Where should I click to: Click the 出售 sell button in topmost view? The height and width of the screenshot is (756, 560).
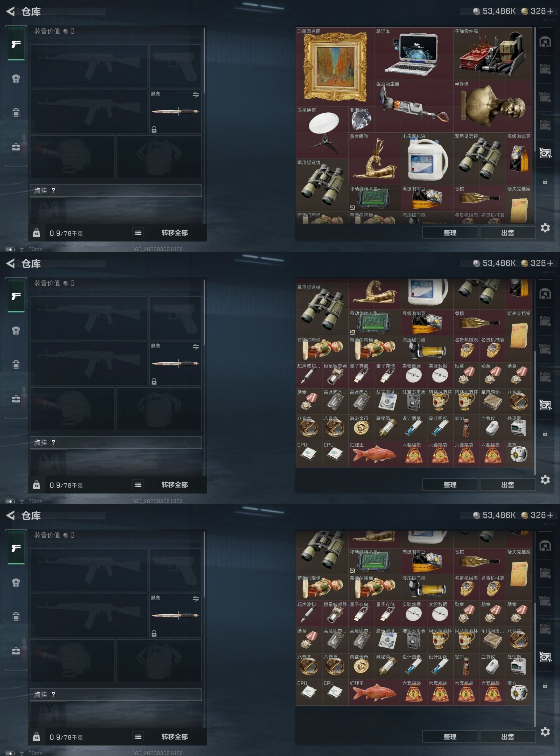click(507, 233)
